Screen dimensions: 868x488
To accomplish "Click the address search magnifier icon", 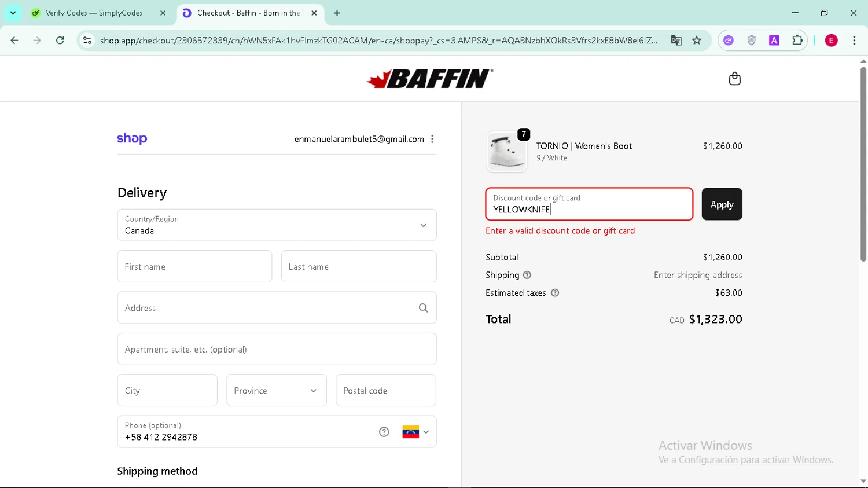I will click(424, 308).
